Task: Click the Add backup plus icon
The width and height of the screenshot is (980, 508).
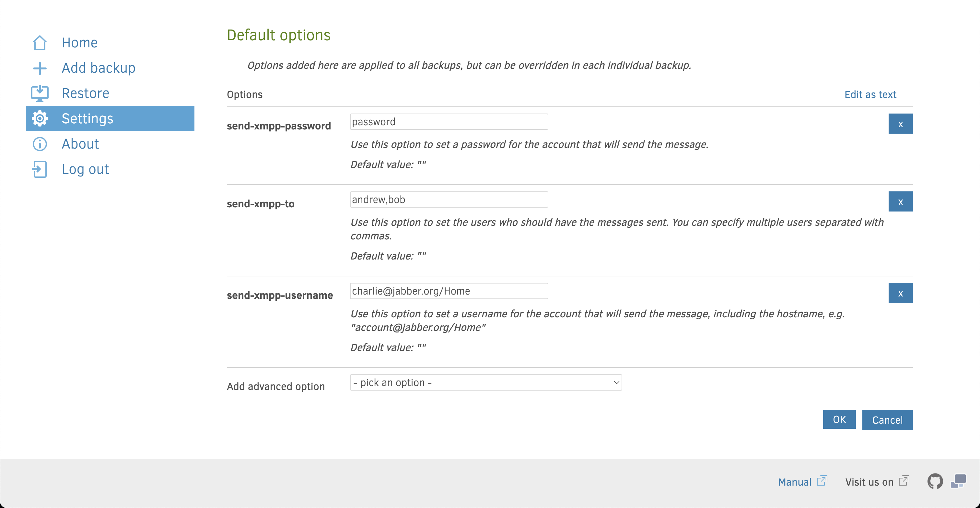Action: (x=40, y=68)
